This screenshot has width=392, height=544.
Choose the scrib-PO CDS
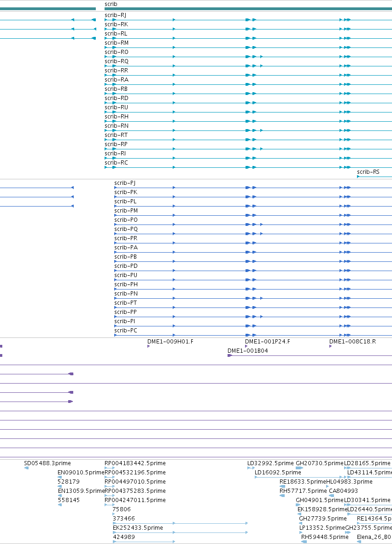[126, 220]
